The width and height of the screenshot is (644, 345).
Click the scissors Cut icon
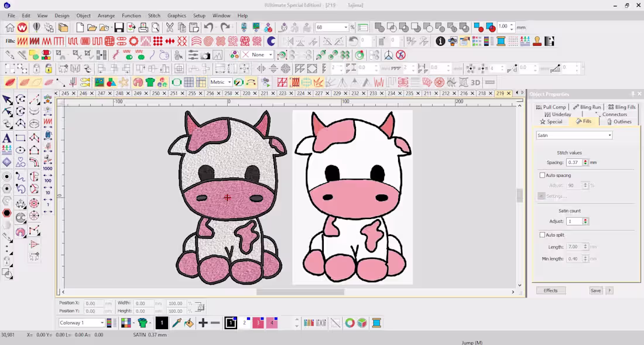point(170,28)
